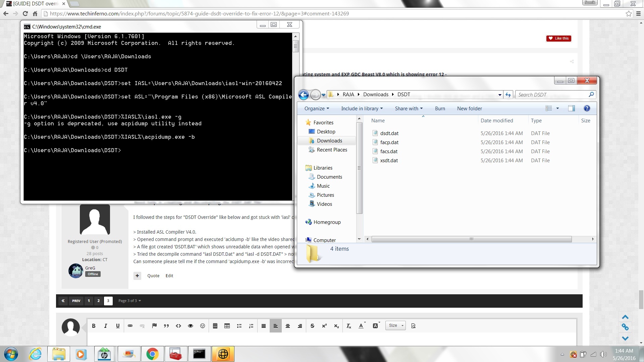
Task: Click the Windows Start button
Action: [x=11, y=354]
